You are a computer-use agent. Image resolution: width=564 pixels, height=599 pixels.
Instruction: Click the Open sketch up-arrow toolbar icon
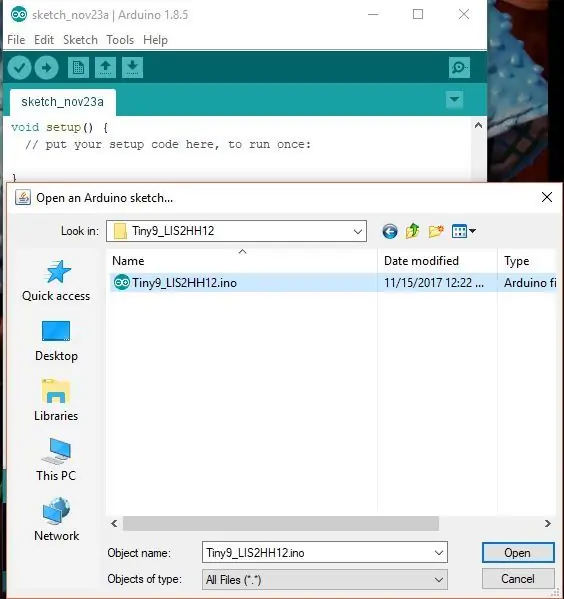click(x=105, y=68)
